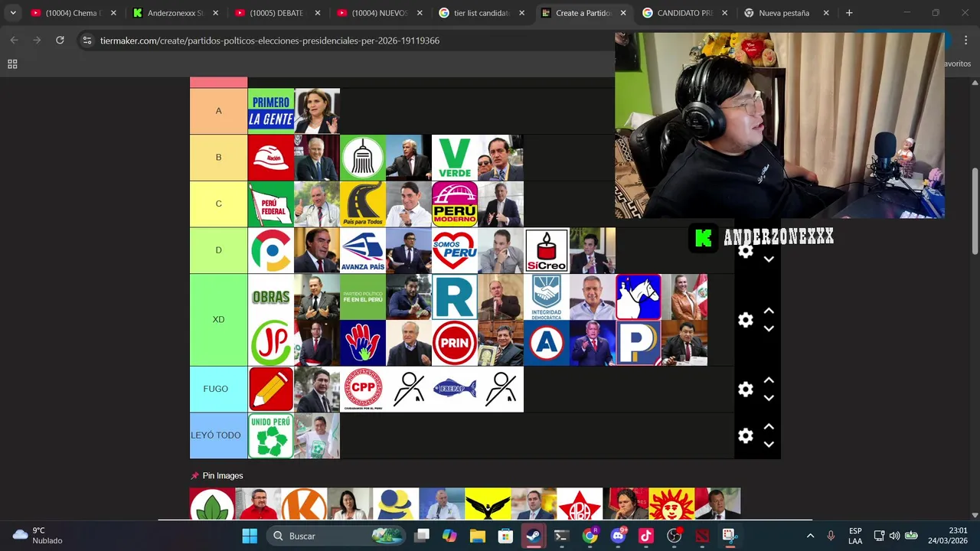Click the Somos Perú heart logo
Screen dimensions: 980x551
pyautogui.click(x=455, y=250)
